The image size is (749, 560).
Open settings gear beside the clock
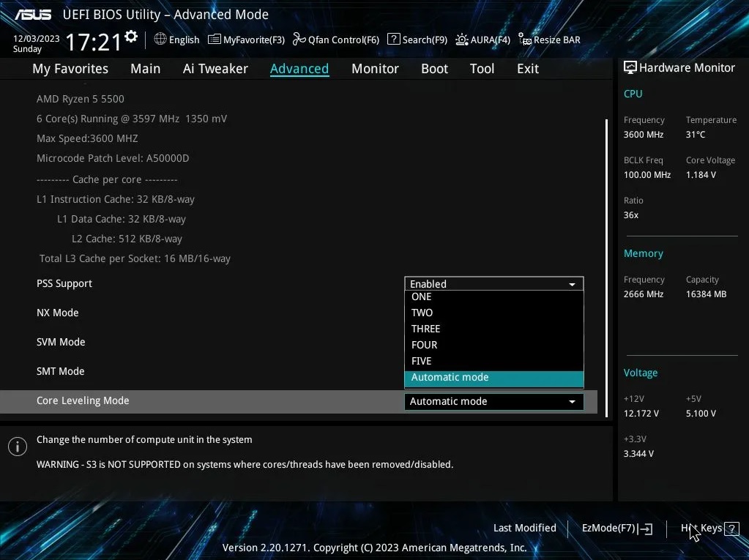pyautogui.click(x=131, y=37)
